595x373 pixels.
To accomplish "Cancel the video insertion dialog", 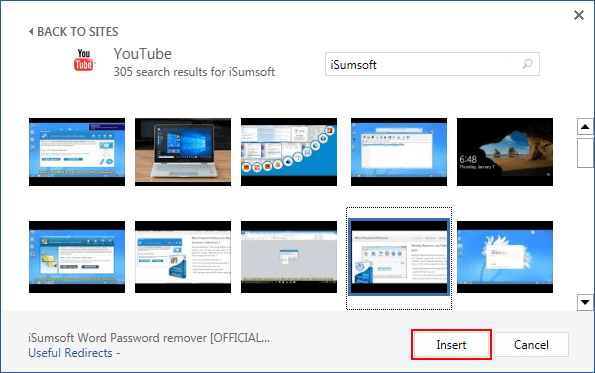I will (x=531, y=345).
